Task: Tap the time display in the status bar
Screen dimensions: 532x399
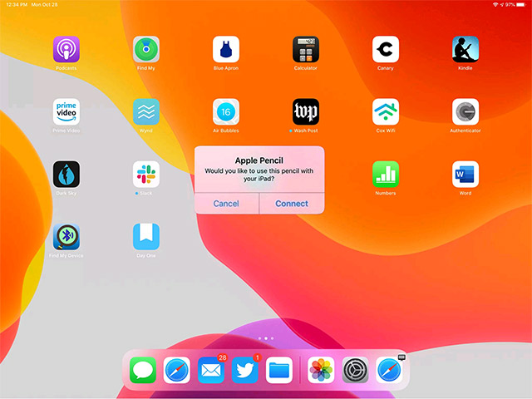Action: point(17,5)
